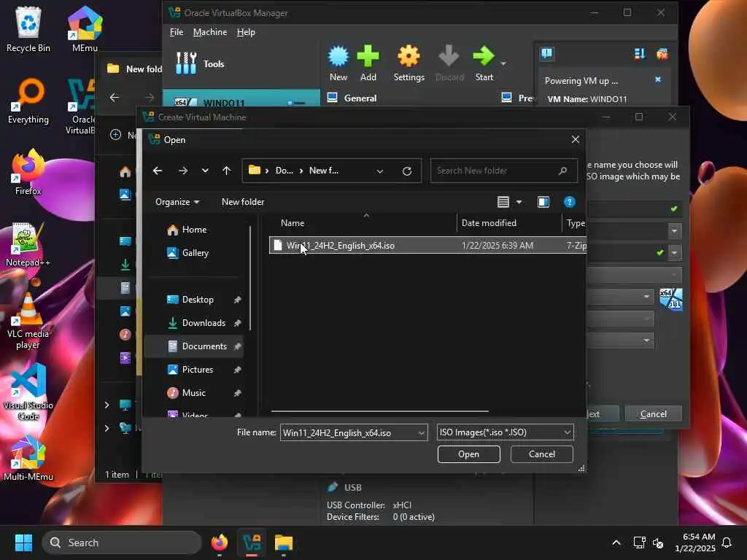This screenshot has height=560, width=747.
Task: Go to Home in navigation pane
Action: [x=194, y=230]
